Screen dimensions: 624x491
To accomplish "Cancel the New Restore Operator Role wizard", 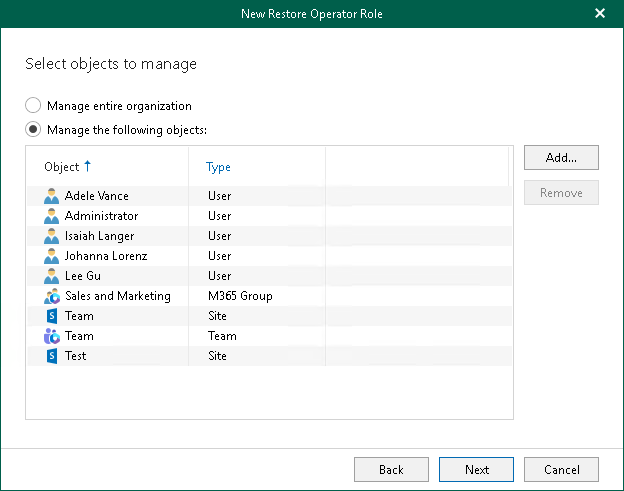I will tap(561, 469).
